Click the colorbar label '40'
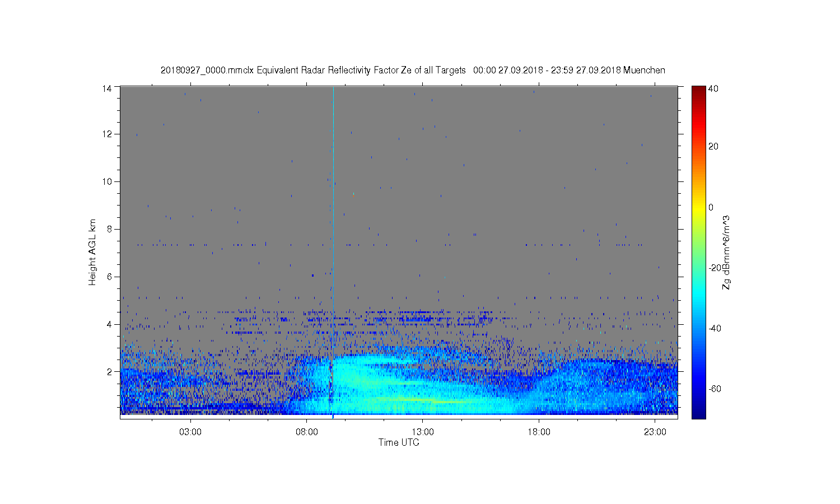Screen dimensions: 840x504 click(x=713, y=88)
